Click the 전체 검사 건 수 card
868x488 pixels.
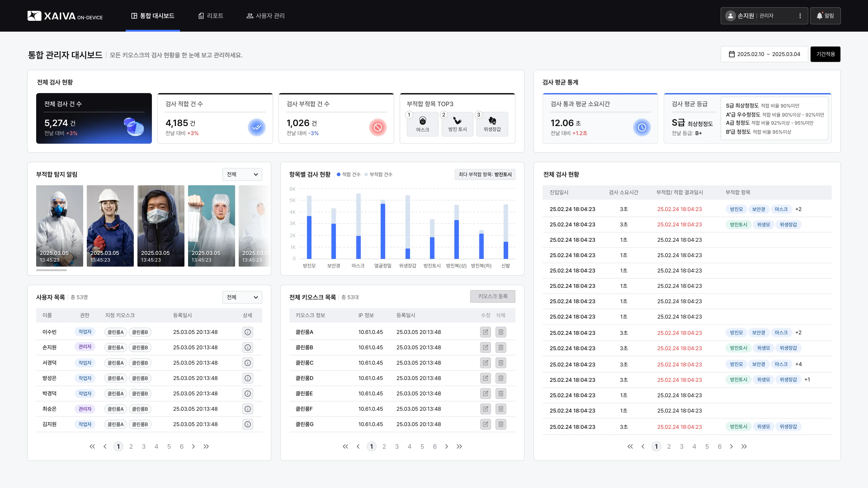tap(94, 119)
